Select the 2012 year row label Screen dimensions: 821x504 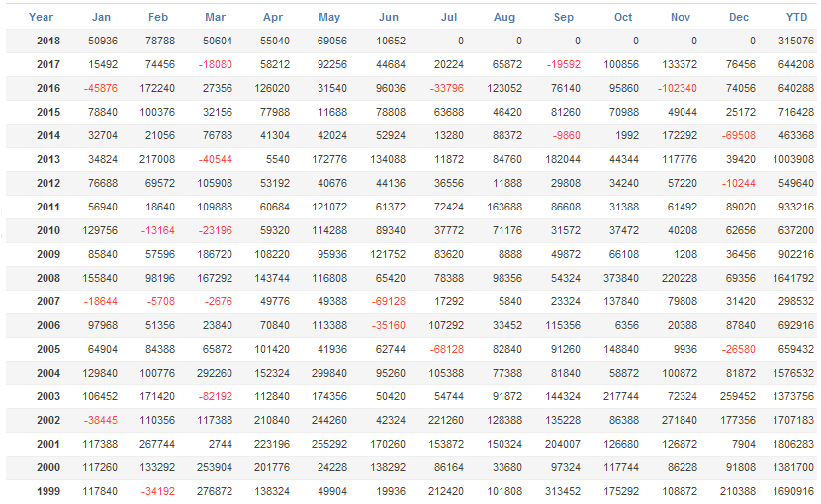tap(48, 183)
